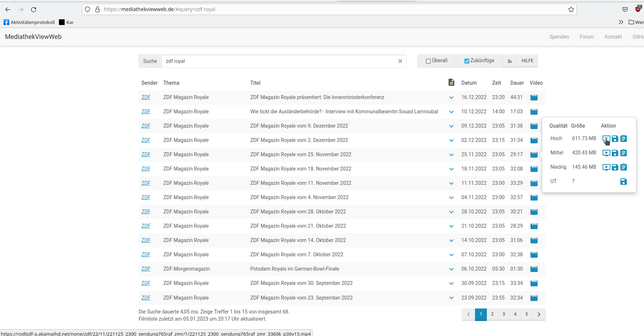Click the MediathekViewWeb site title
The image size is (644, 336).
pyautogui.click(x=33, y=37)
